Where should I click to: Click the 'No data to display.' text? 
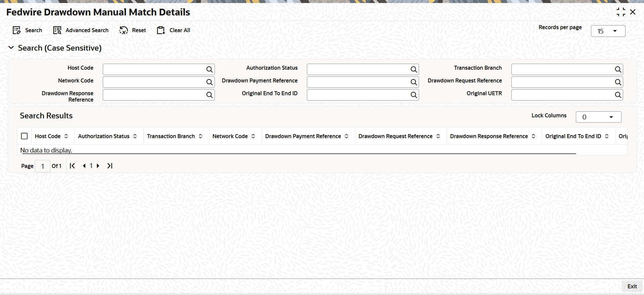[46, 150]
